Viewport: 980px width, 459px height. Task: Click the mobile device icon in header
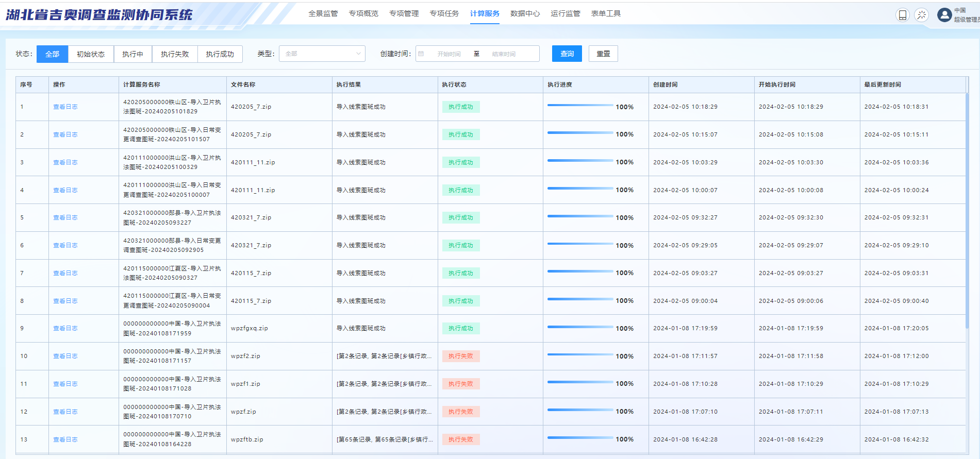902,15
